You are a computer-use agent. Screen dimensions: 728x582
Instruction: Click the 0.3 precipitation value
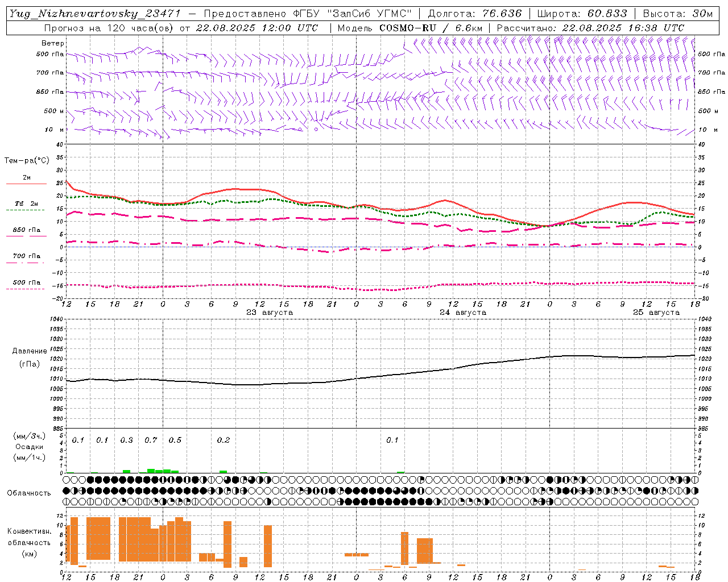[126, 440]
